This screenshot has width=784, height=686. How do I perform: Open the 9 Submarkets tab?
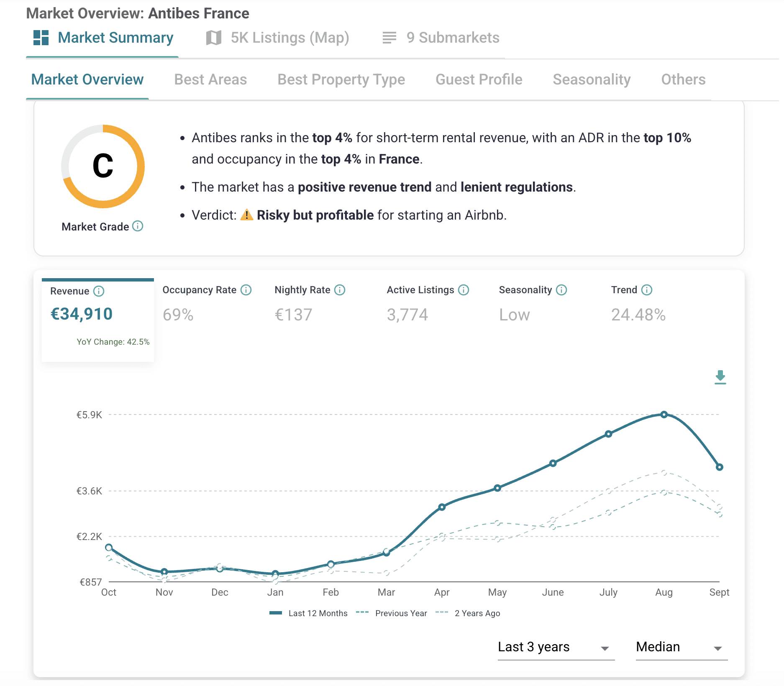coord(441,38)
